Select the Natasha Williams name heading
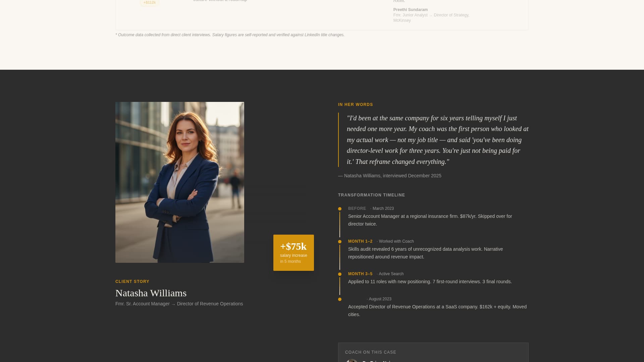The height and width of the screenshot is (362, 644). pyautogui.click(x=151, y=293)
